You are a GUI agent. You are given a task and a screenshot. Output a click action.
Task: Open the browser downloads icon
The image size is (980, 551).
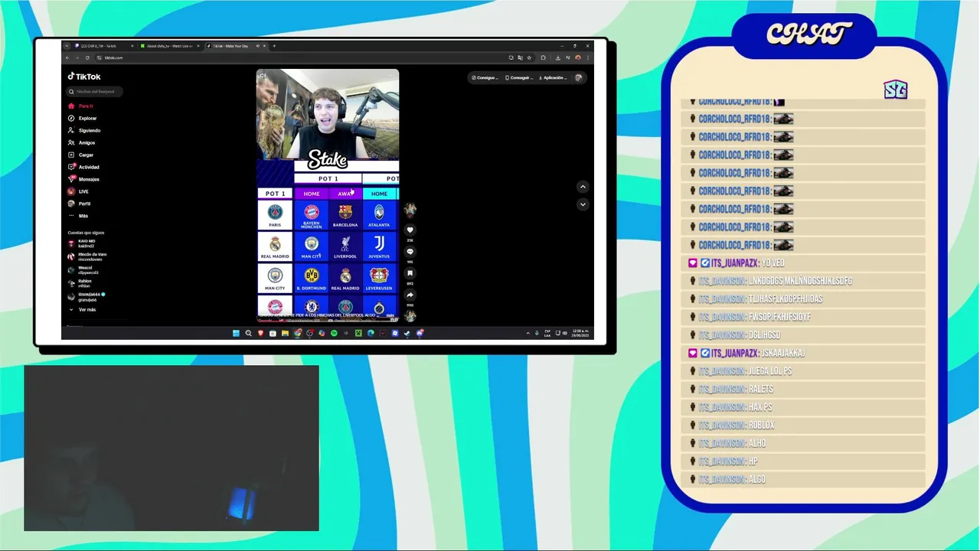[x=557, y=57]
